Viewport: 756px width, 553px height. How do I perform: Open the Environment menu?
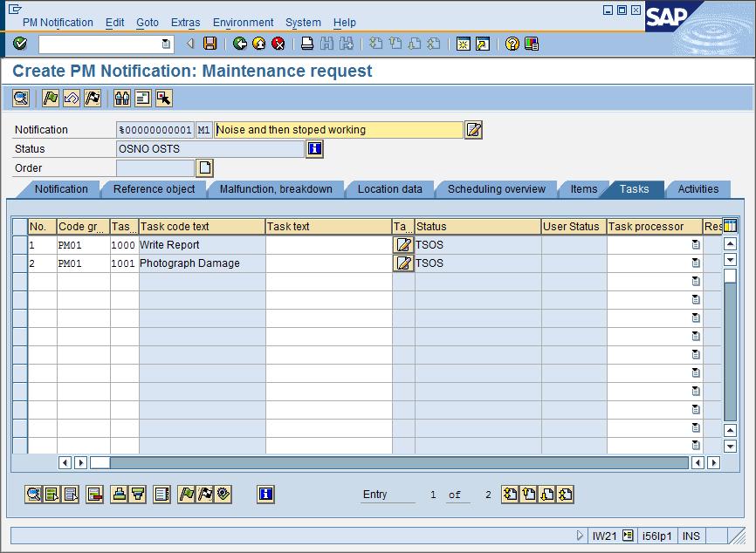click(x=243, y=23)
